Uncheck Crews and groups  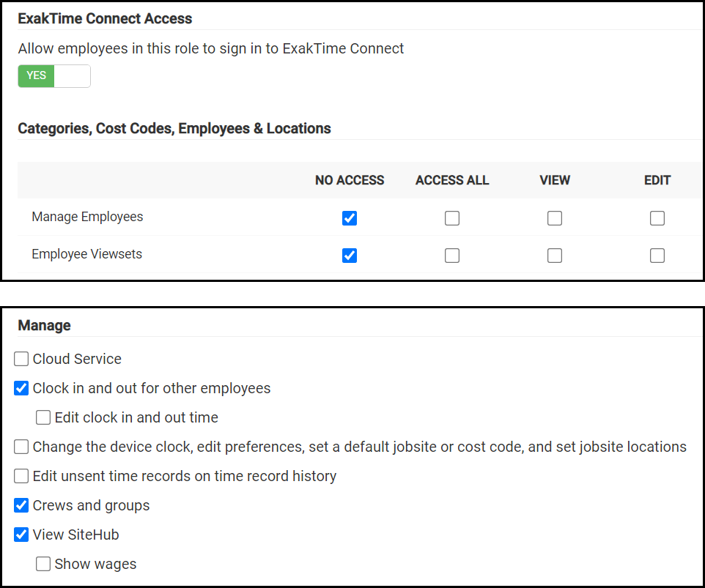[x=21, y=505]
